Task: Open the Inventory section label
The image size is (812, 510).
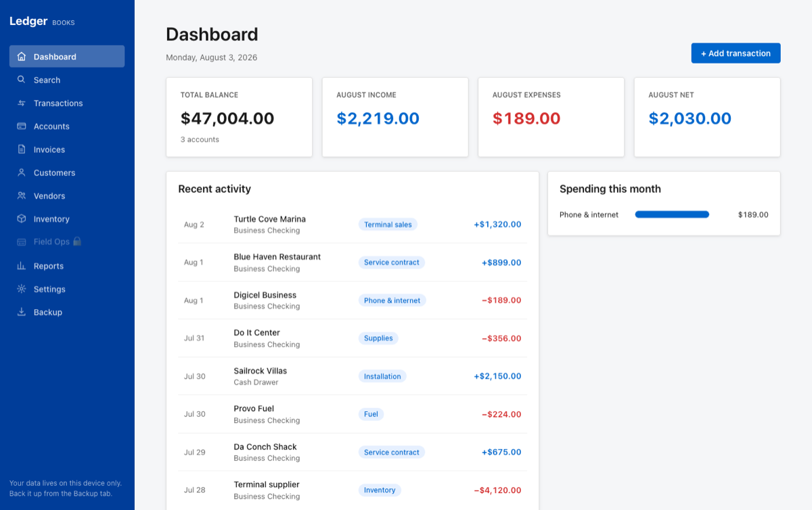Action: (x=51, y=219)
